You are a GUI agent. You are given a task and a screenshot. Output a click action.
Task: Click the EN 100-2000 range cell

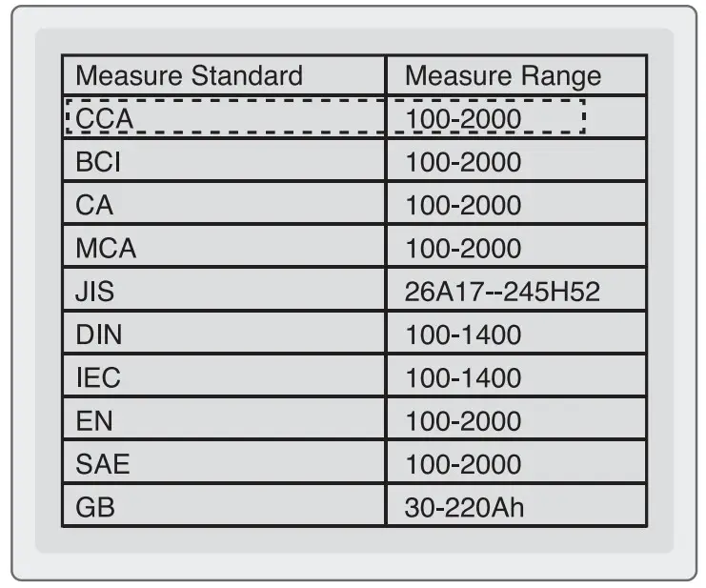click(464, 420)
